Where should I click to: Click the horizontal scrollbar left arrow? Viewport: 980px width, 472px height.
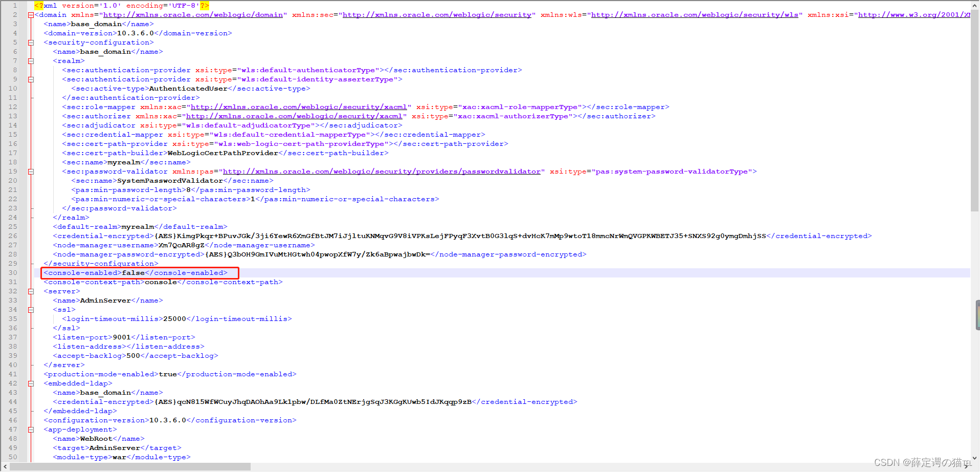pos(5,467)
